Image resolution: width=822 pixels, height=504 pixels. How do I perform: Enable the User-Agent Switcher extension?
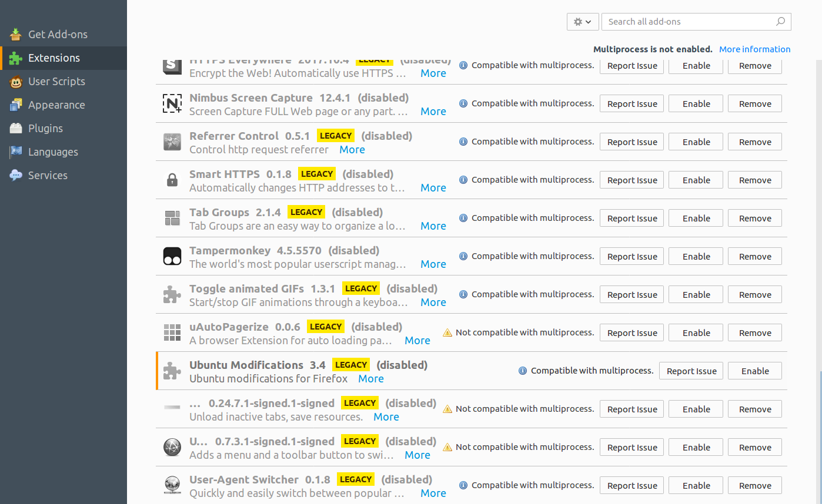coord(696,486)
